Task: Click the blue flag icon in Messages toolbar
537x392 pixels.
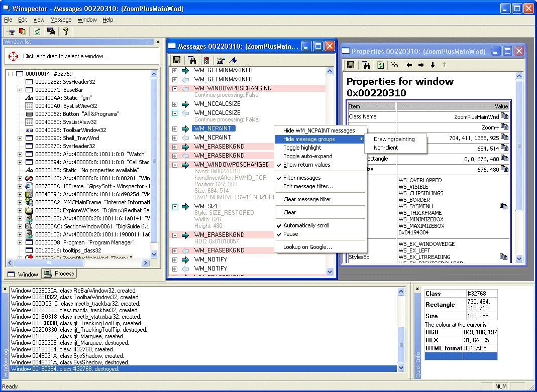Action: tap(233, 60)
